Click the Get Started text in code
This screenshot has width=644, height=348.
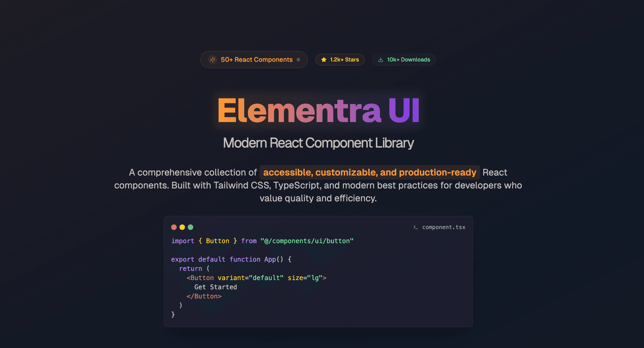(216, 287)
